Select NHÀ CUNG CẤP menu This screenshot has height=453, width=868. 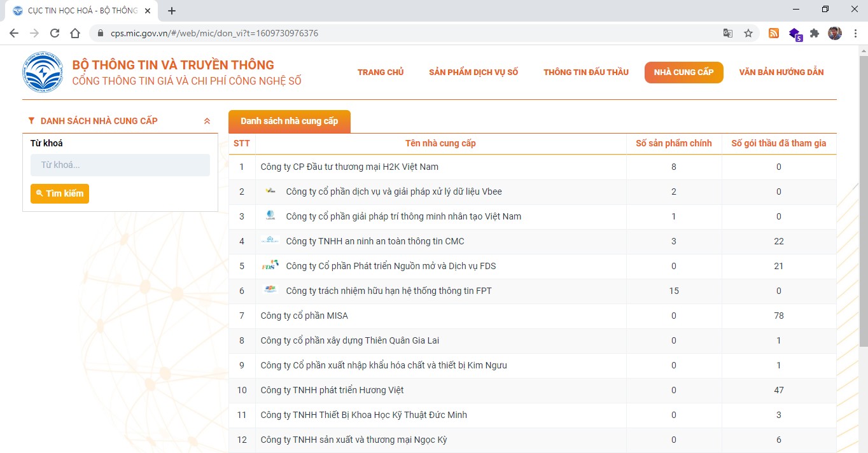pos(684,73)
